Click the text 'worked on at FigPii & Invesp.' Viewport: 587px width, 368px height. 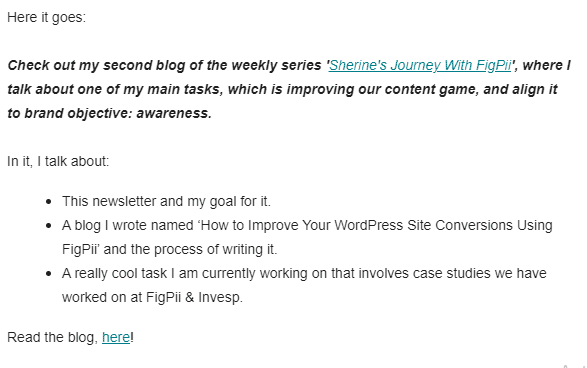pyautogui.click(x=152, y=297)
